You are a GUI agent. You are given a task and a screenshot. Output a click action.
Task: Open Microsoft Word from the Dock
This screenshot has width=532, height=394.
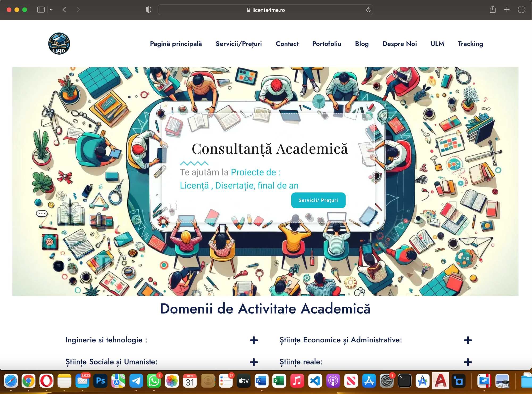pos(261,381)
